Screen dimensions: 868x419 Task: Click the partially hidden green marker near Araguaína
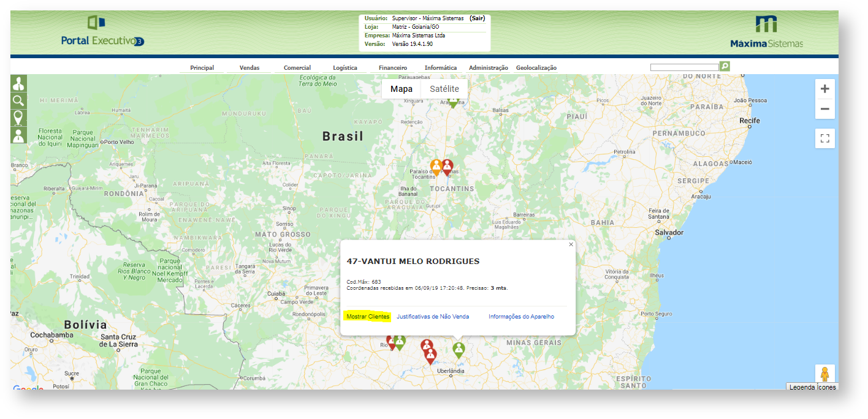pos(453,104)
